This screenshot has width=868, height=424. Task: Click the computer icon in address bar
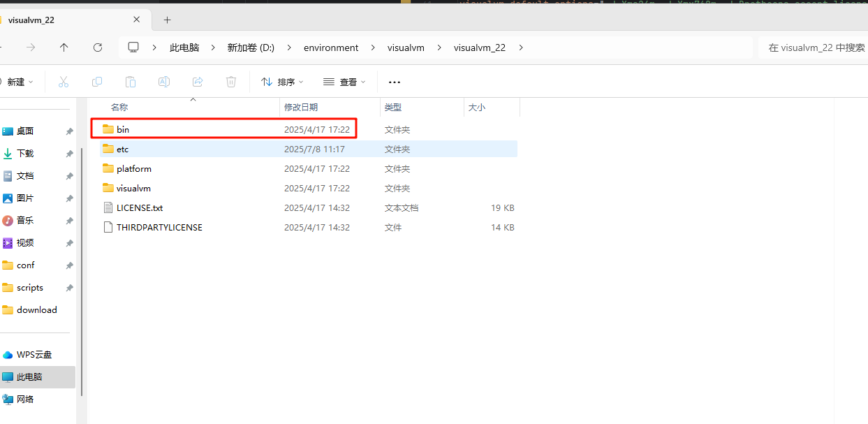[x=133, y=47]
